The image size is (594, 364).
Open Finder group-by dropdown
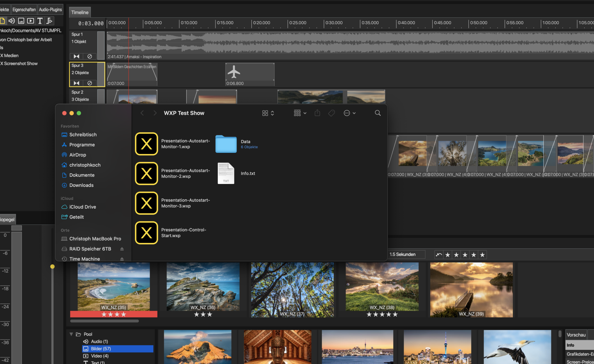click(300, 113)
